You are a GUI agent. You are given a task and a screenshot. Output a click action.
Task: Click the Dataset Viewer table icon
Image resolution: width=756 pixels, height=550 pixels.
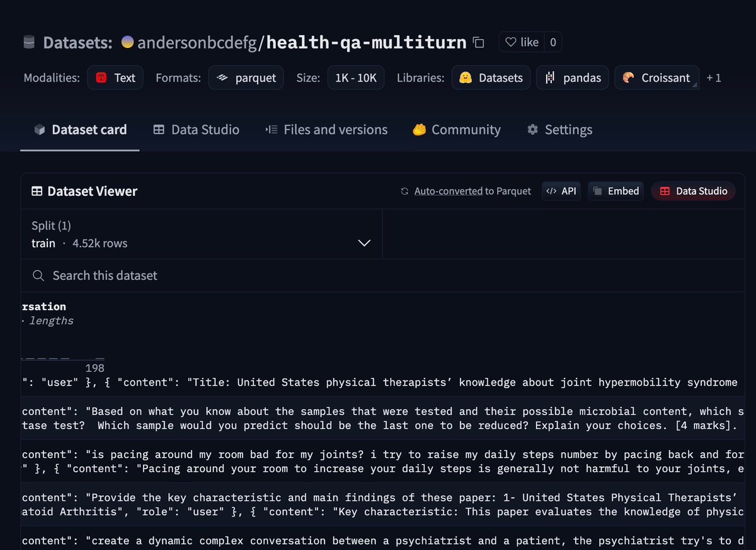(x=37, y=191)
